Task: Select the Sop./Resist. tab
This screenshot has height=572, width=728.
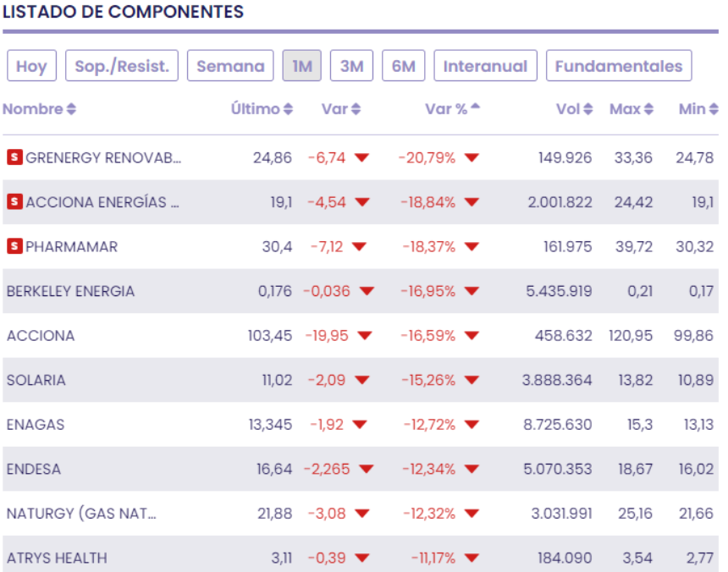Action: (122, 66)
